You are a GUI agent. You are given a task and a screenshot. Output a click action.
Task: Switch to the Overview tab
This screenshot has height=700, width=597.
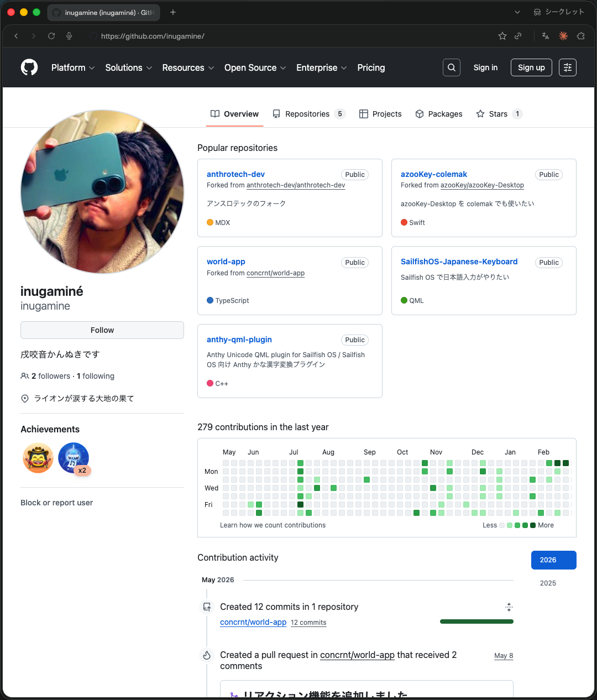tap(234, 114)
